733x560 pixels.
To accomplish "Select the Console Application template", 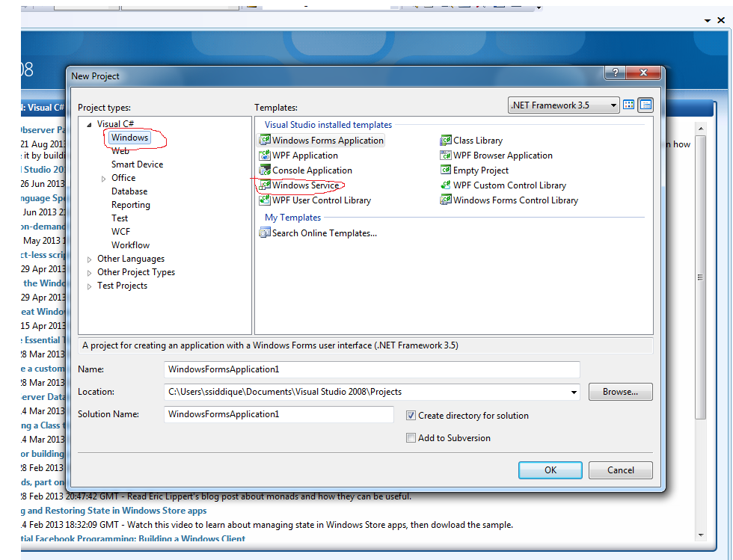I will click(x=307, y=170).
